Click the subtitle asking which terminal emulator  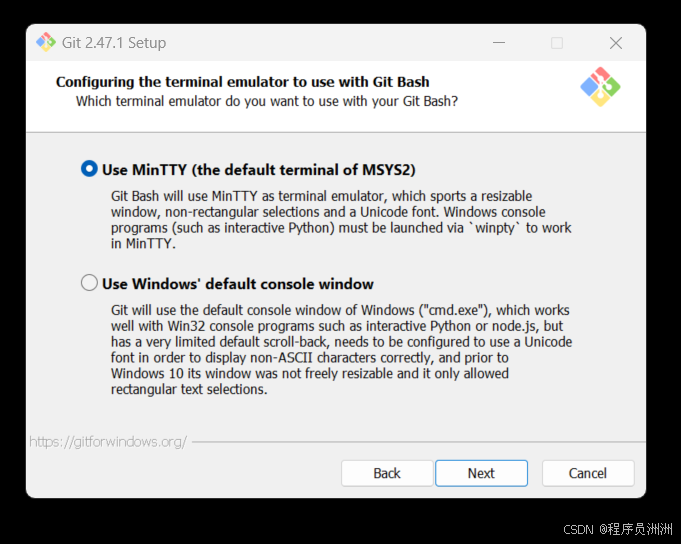(x=267, y=101)
